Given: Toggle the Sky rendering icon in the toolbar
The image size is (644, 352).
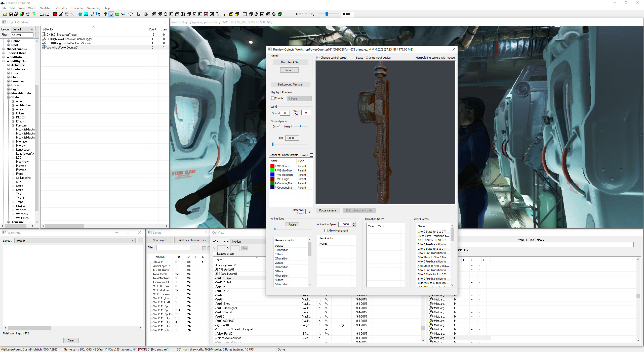Looking at the screenshot, I should (x=111, y=14).
